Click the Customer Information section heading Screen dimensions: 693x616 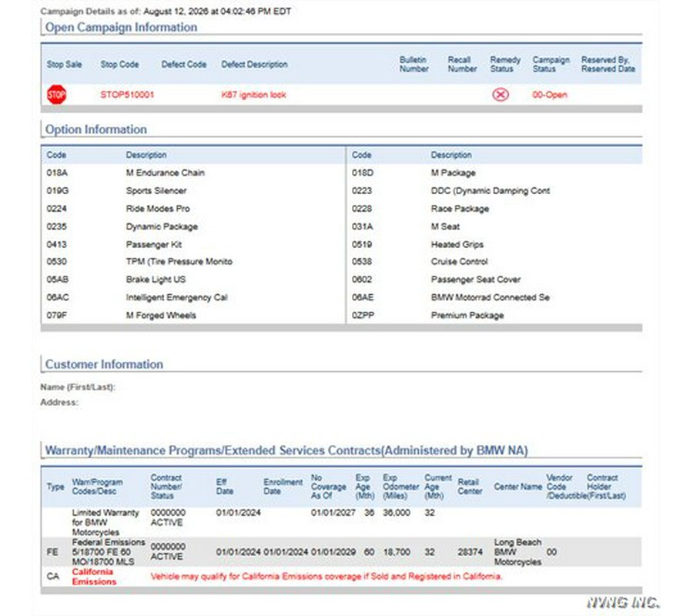tap(104, 364)
